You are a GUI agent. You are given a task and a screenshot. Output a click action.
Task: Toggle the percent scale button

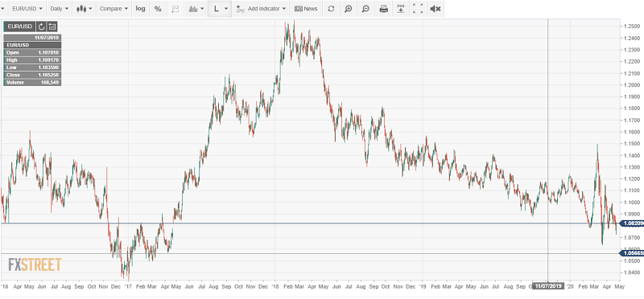(x=158, y=9)
